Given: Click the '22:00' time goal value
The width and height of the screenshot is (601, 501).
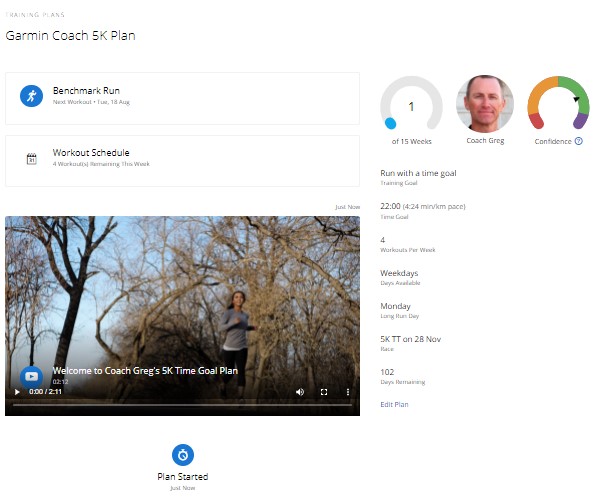Looking at the screenshot, I should [390, 206].
